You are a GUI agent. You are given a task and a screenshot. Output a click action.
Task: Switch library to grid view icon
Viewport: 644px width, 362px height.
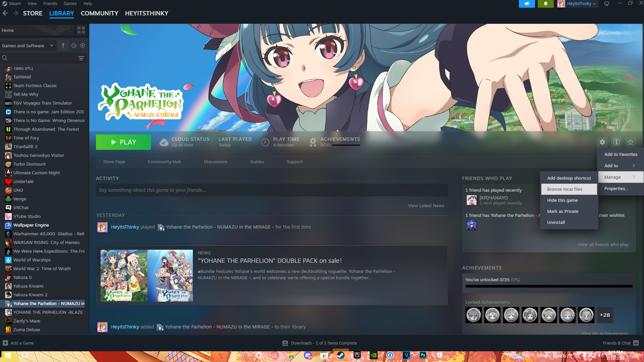click(x=81, y=30)
